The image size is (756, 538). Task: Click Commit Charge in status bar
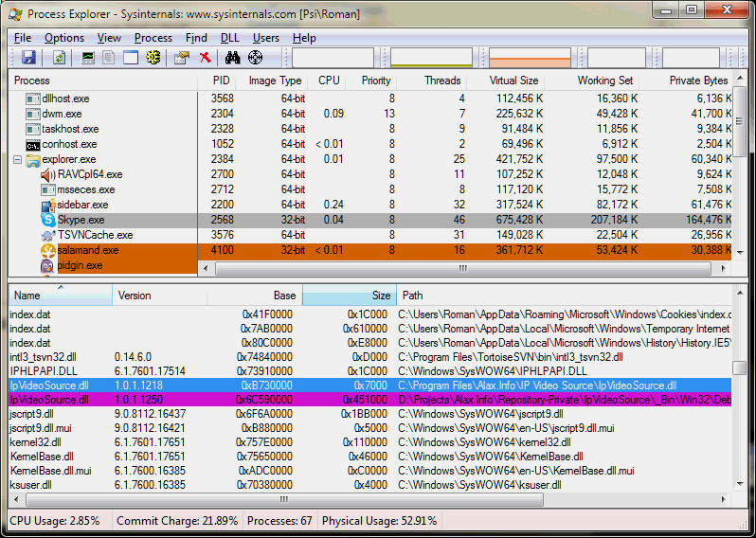point(177,521)
